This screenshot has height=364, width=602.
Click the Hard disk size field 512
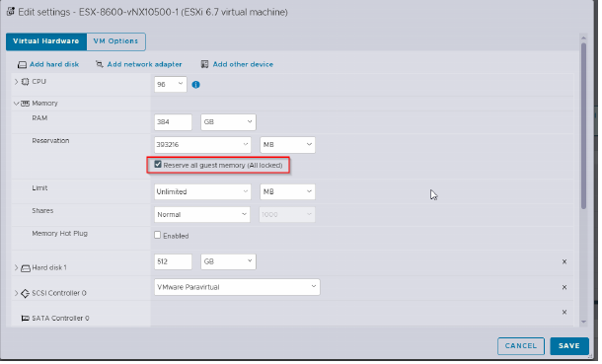click(x=173, y=262)
